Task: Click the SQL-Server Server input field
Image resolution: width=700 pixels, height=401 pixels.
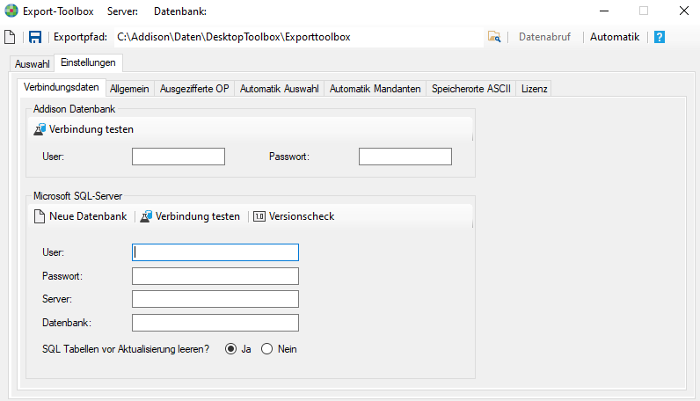Action: point(215,299)
